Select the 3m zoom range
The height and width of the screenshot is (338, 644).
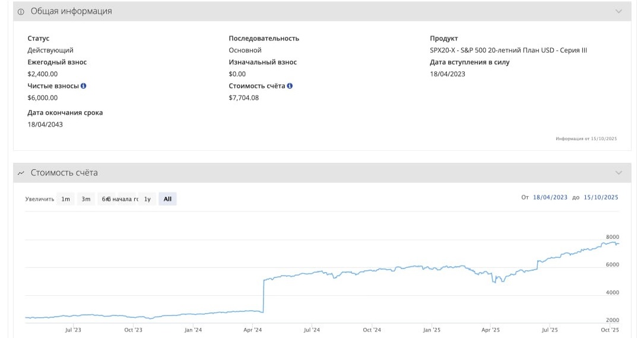tap(86, 199)
